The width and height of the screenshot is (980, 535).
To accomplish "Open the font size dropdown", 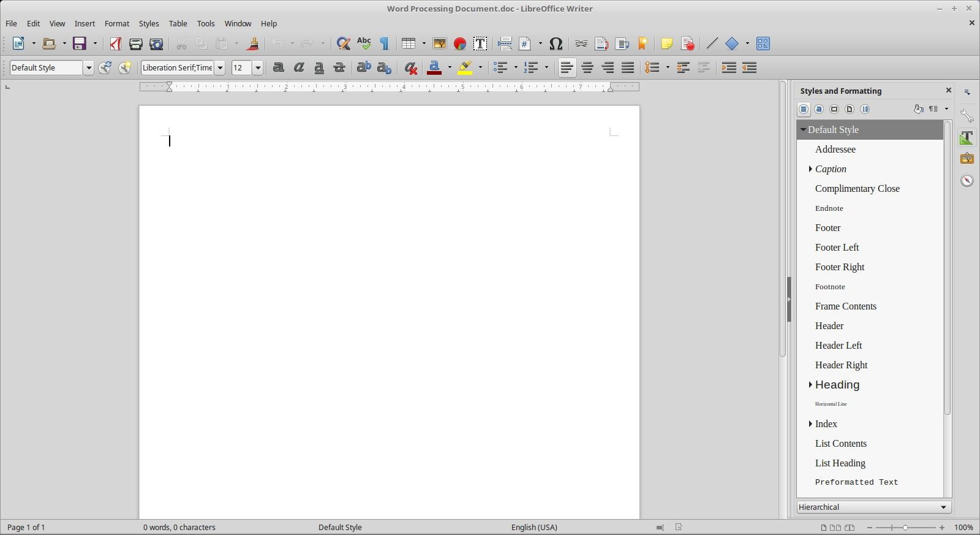I will [258, 68].
